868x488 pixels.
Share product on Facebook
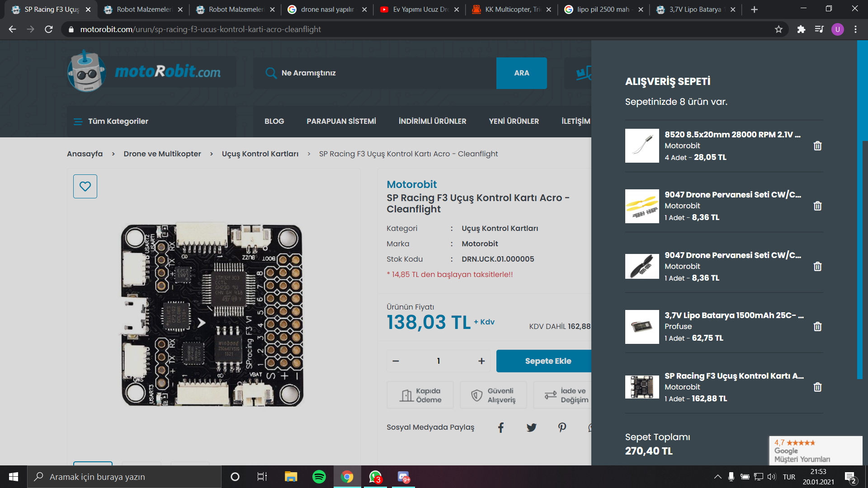coord(501,427)
